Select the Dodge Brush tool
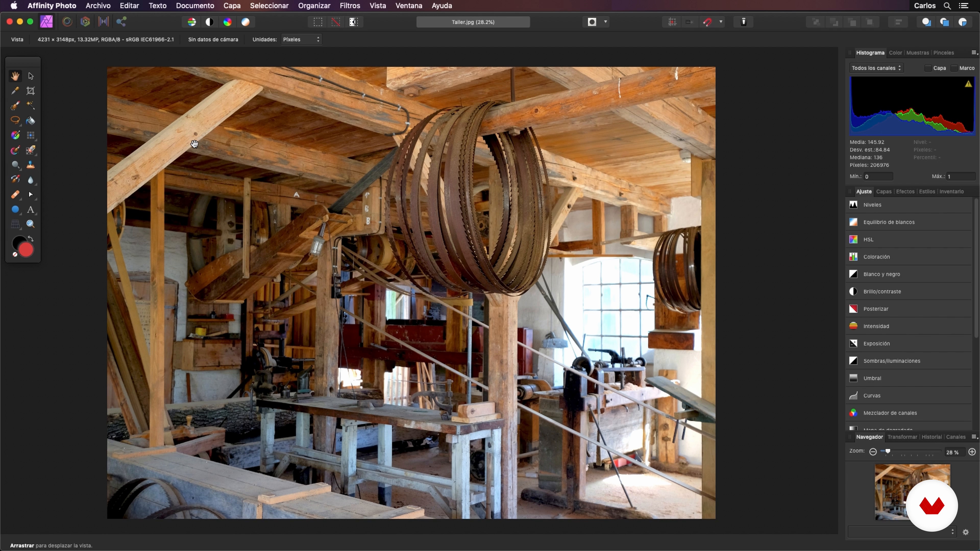The width and height of the screenshot is (980, 551). tap(15, 165)
